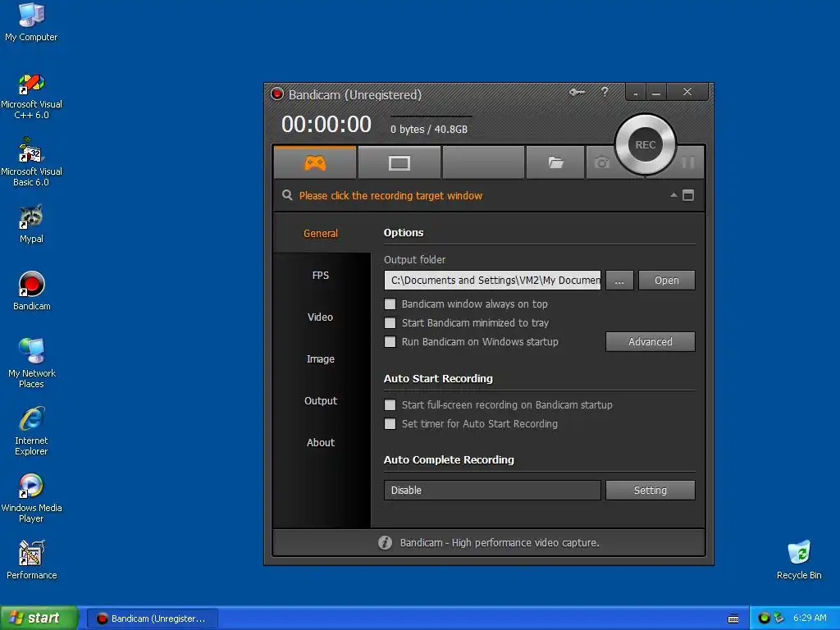Select the Mypal browser desktop icon
The height and width of the screenshot is (630, 840).
[x=31, y=224]
